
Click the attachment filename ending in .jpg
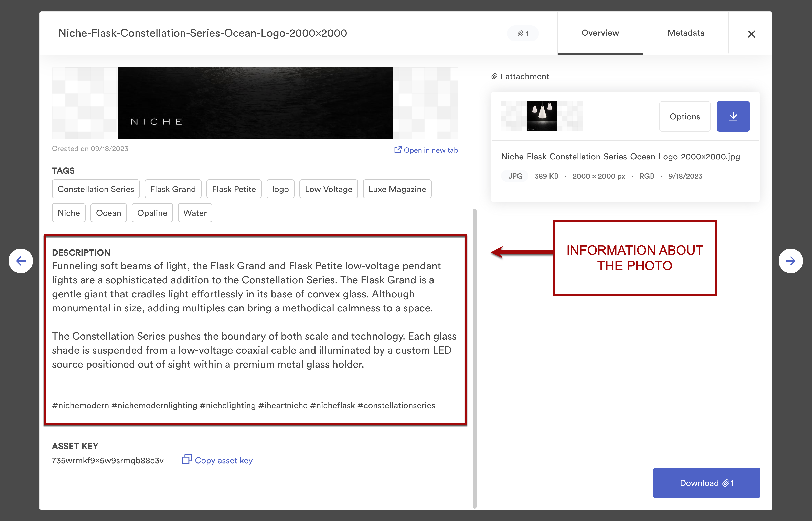(620, 157)
